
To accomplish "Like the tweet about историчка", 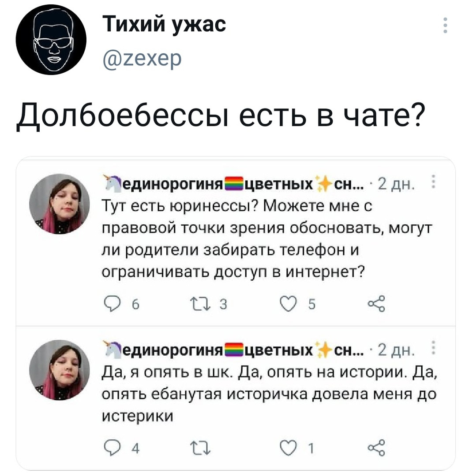I will [288, 448].
